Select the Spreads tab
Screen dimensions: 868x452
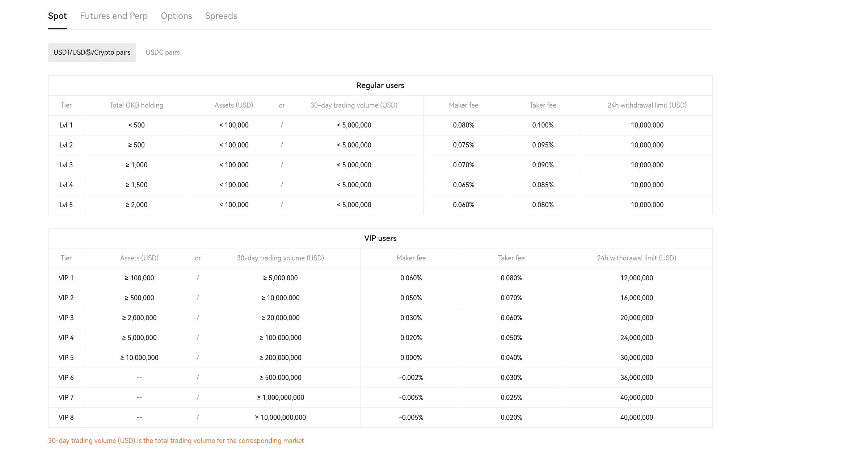click(221, 16)
